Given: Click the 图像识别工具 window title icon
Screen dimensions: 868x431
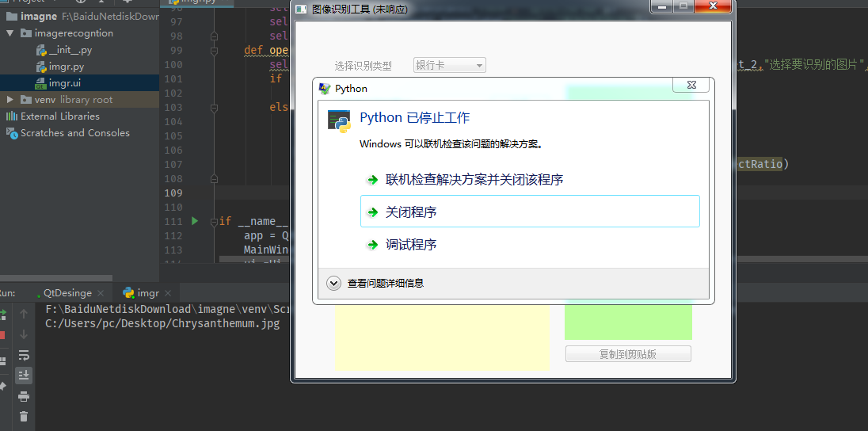Looking at the screenshot, I should pos(301,10).
